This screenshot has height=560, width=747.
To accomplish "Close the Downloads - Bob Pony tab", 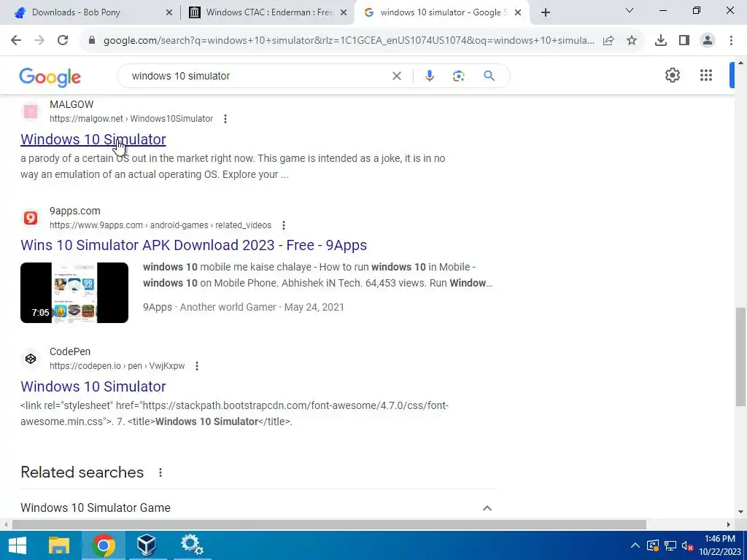I will [x=169, y=13].
